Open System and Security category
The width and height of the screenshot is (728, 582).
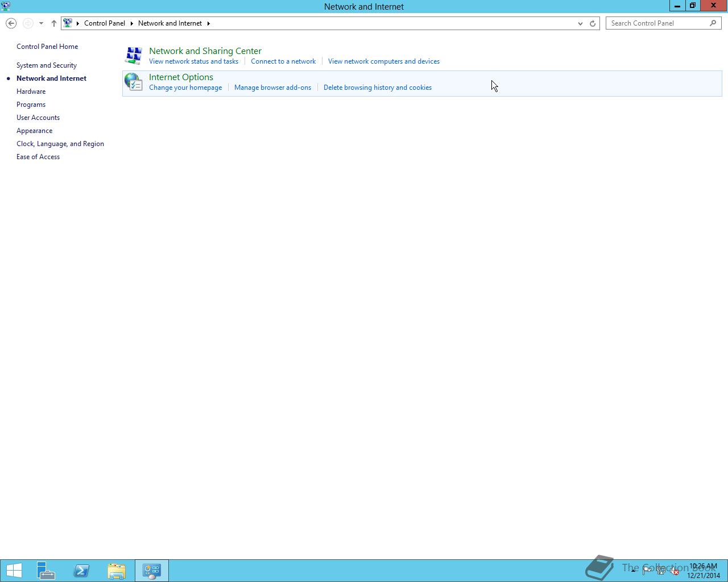(x=47, y=65)
